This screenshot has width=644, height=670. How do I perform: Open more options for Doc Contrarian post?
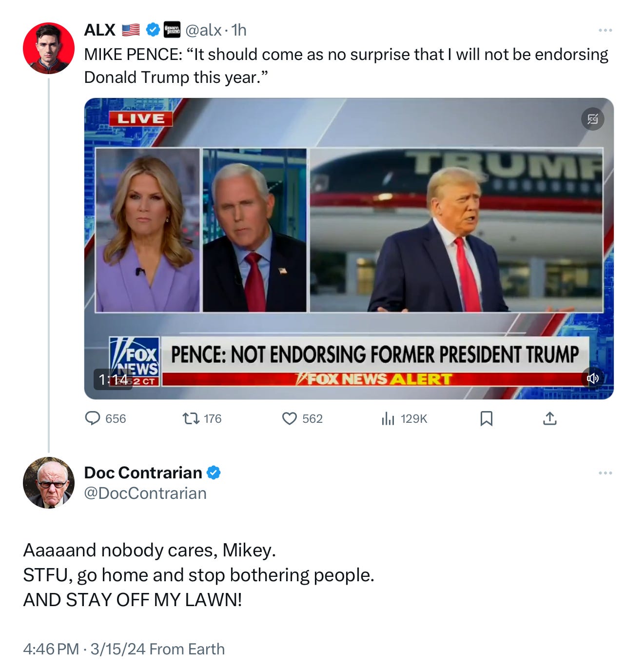605,473
